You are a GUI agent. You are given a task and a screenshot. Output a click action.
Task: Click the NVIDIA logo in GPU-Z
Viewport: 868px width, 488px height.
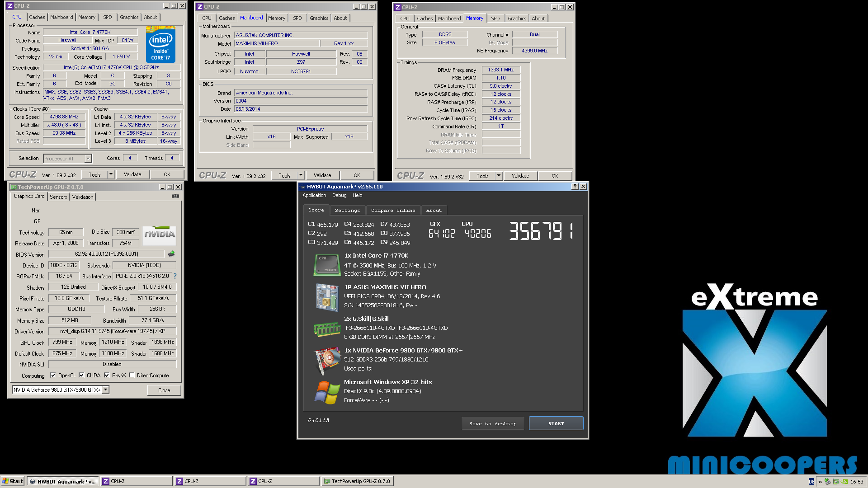pyautogui.click(x=159, y=235)
